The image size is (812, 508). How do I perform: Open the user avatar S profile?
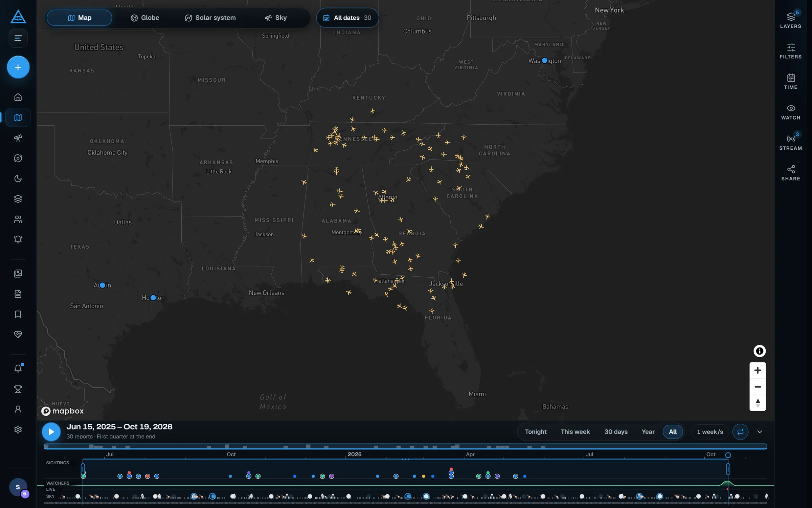pyautogui.click(x=18, y=487)
